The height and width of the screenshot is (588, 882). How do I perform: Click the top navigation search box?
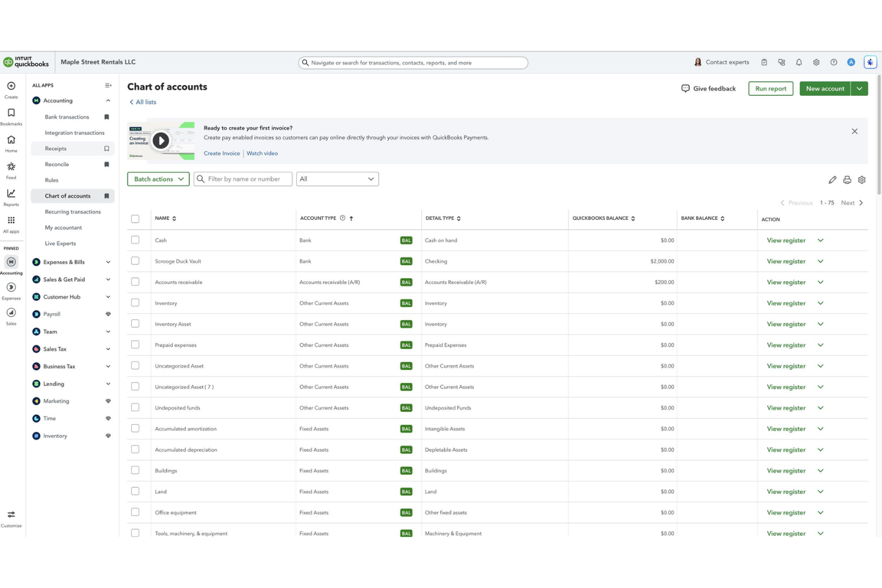(413, 63)
